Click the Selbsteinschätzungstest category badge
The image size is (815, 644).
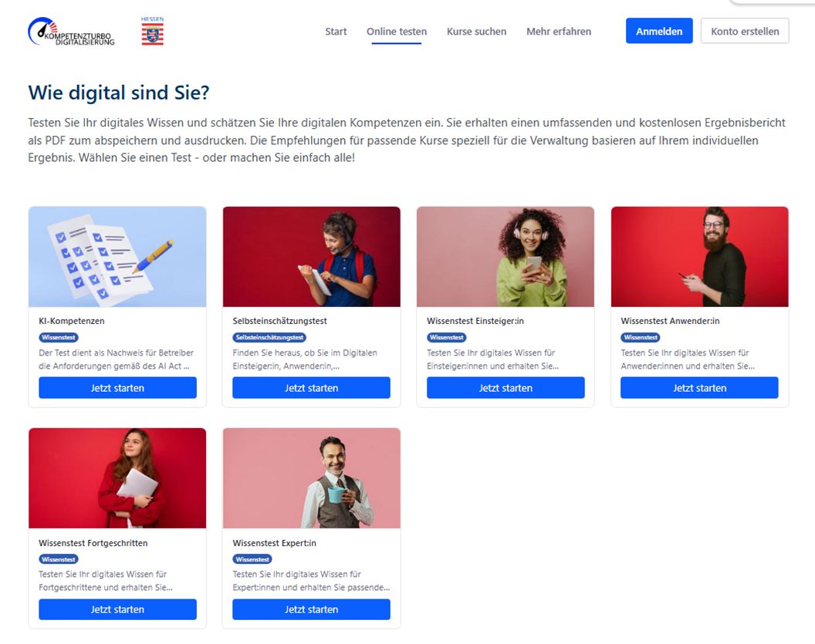click(269, 338)
